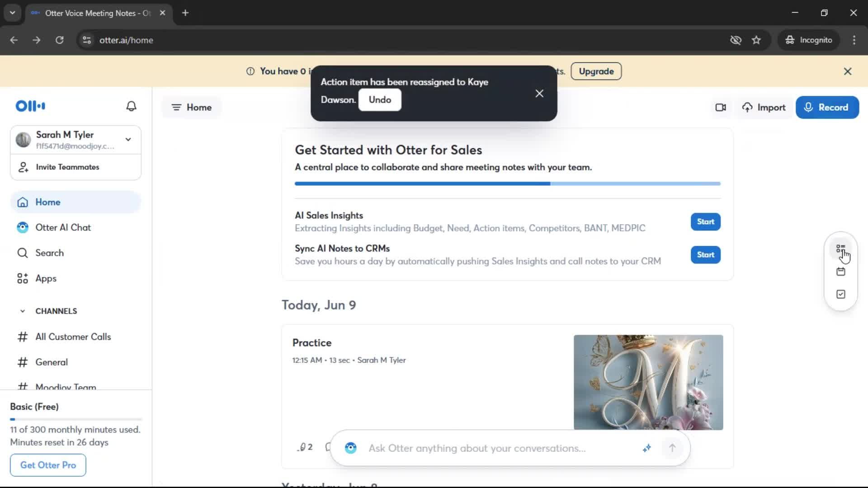Go back in browser history
Image resolution: width=868 pixels, height=488 pixels.
click(14, 40)
